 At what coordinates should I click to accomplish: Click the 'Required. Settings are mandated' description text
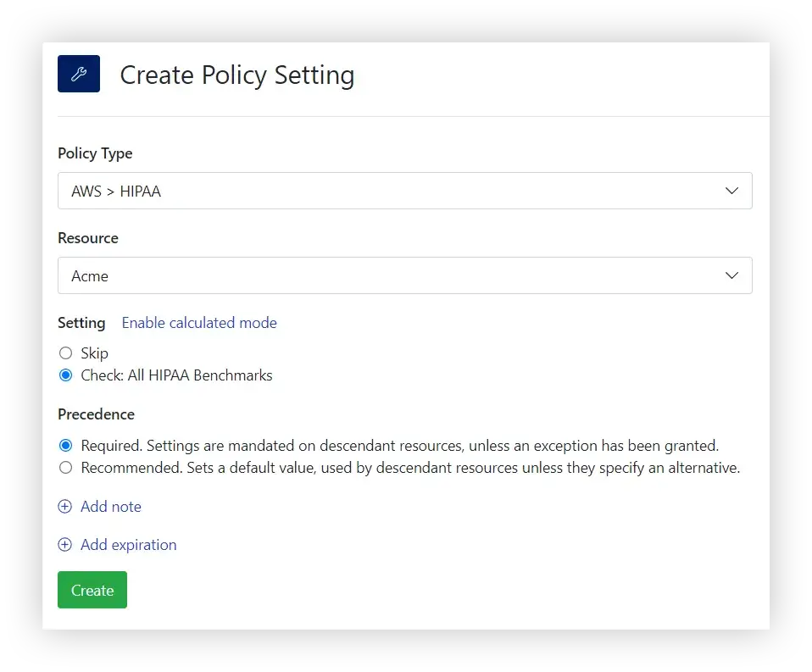point(400,445)
